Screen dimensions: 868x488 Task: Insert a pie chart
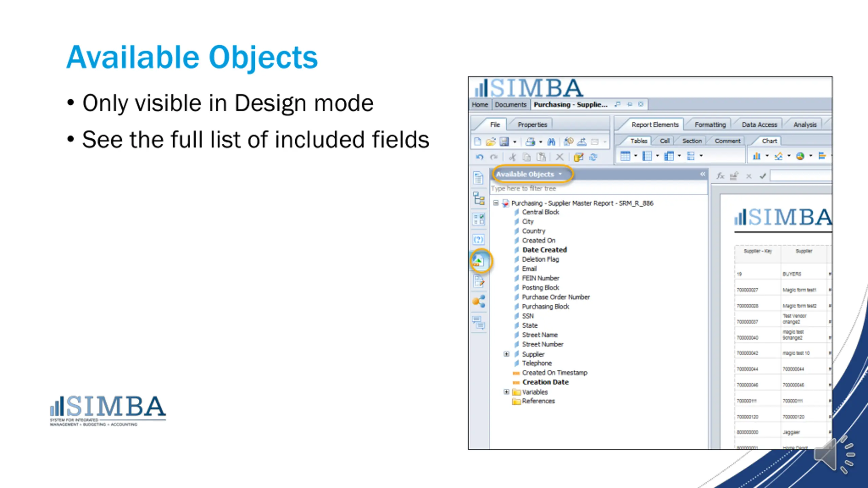click(800, 156)
